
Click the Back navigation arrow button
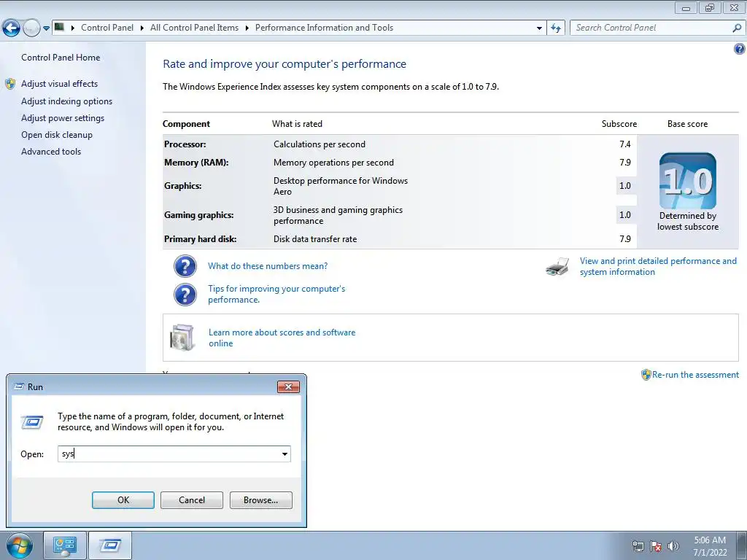pyautogui.click(x=11, y=28)
